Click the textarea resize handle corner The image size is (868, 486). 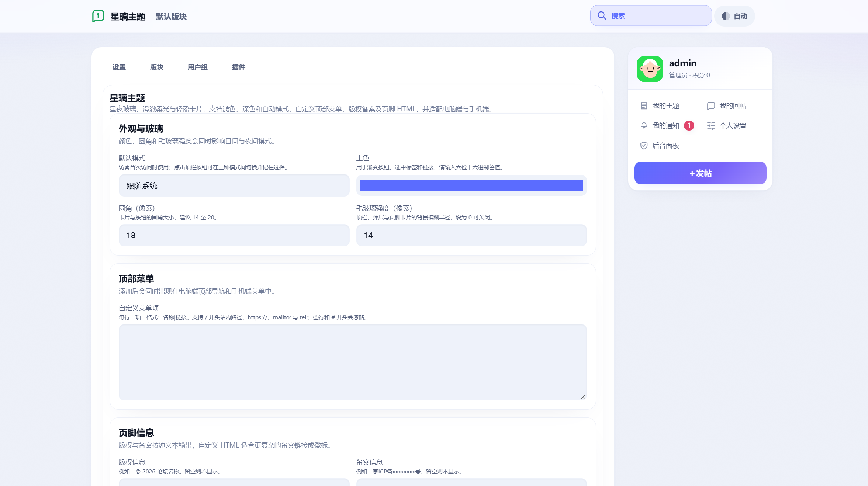[583, 397]
